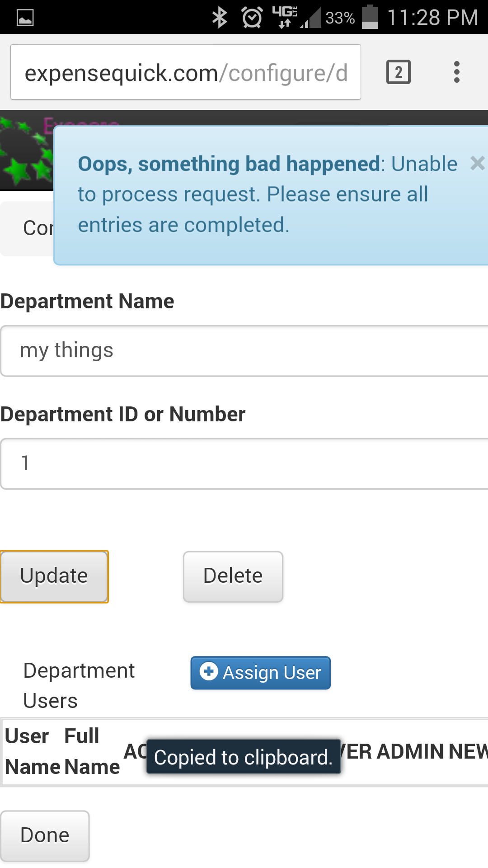Focus the Department Name input field

pos(244,351)
